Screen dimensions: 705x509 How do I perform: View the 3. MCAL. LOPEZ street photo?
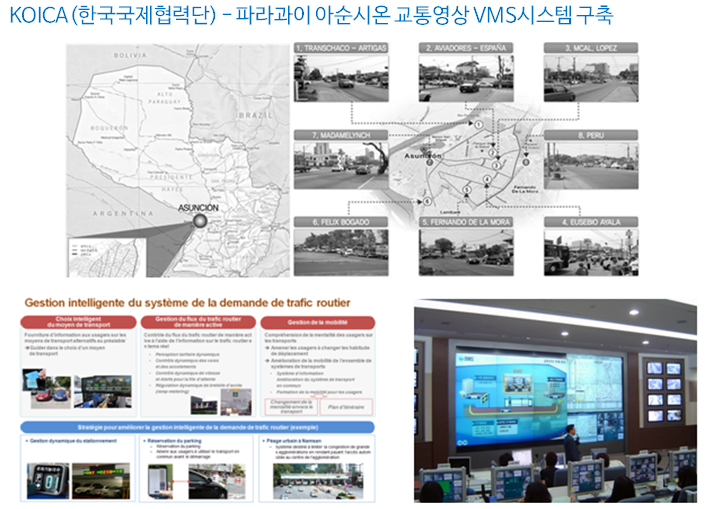tap(591, 74)
